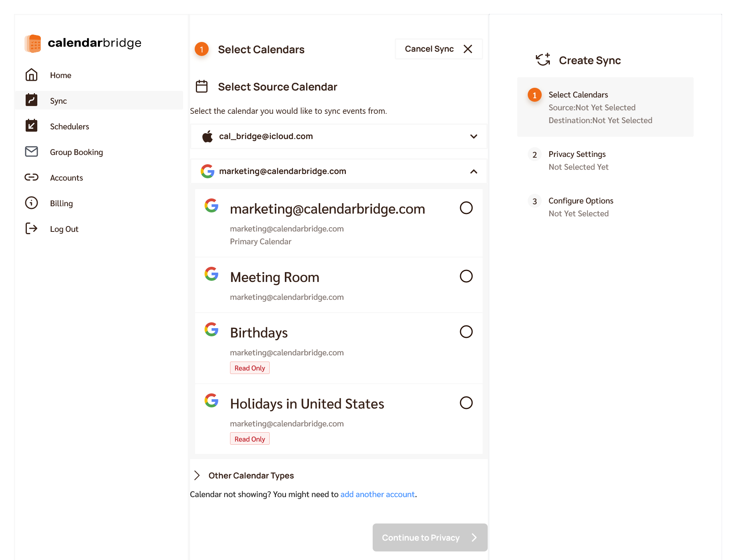This screenshot has height=560, width=736.
Task: Click step 1 Select Calendars in Create Sync panel
Action: 605,107
